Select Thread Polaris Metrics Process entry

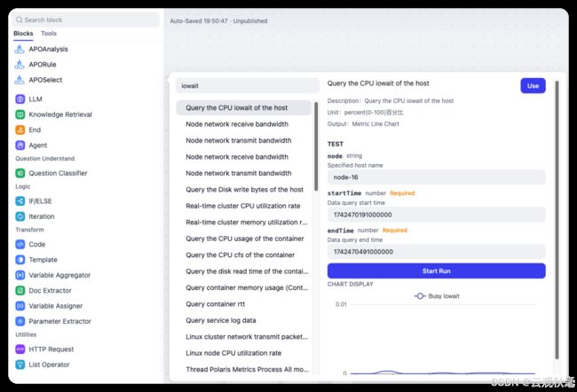point(243,370)
